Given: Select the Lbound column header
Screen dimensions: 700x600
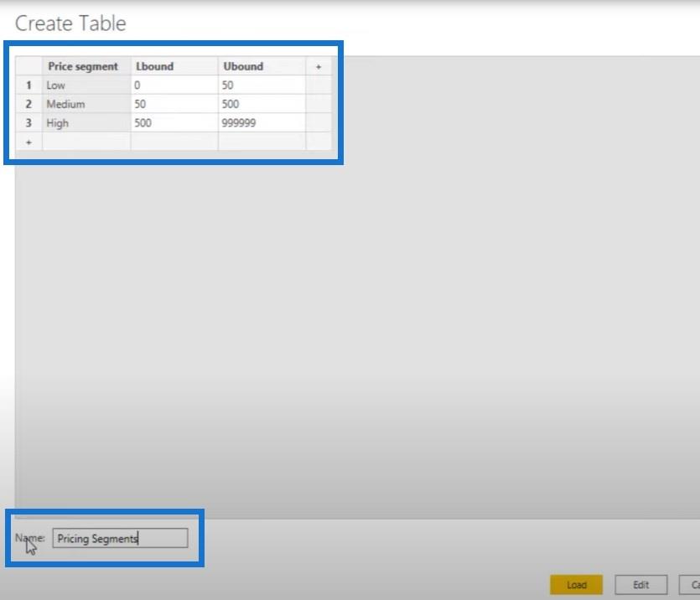Looking at the screenshot, I should (174, 66).
